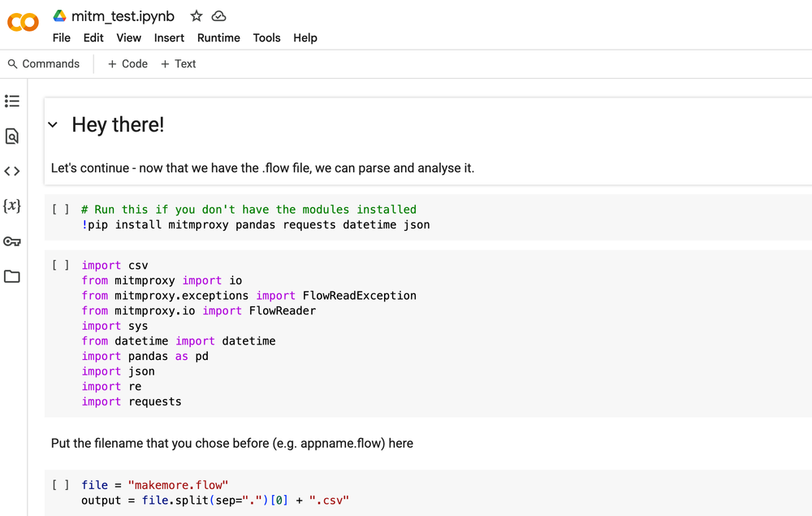Open the Insert menu
Image resolution: width=812 pixels, height=516 pixels.
point(169,38)
